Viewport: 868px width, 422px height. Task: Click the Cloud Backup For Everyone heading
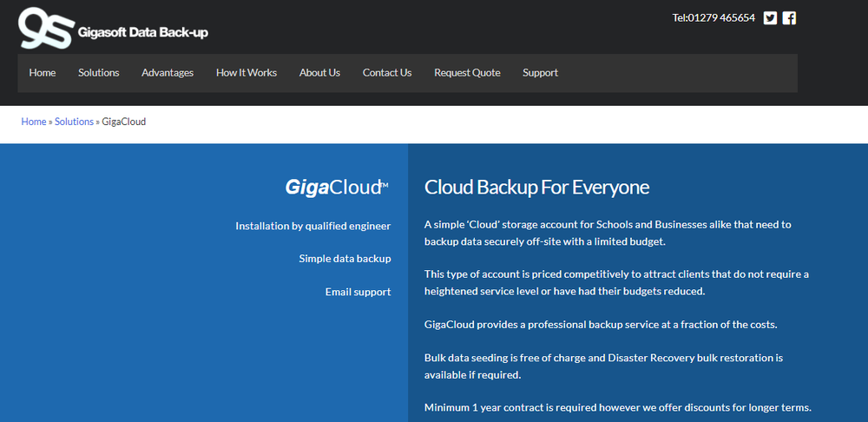(537, 188)
